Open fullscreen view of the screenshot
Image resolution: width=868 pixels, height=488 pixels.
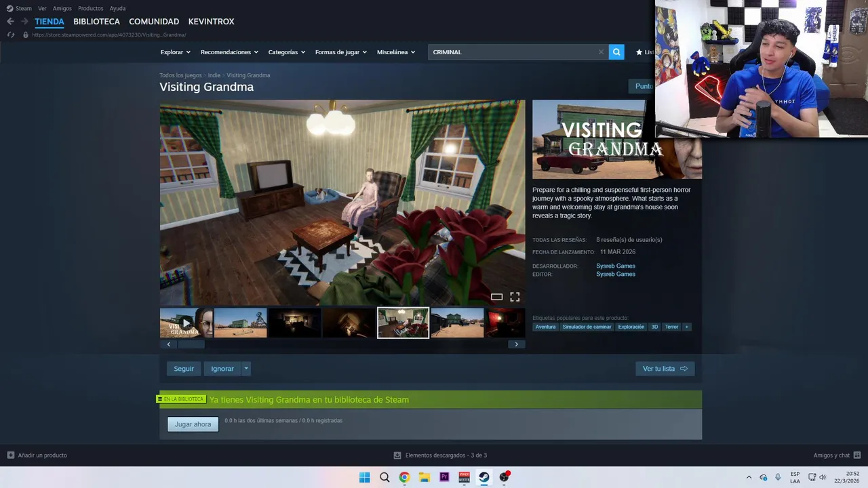tap(515, 297)
